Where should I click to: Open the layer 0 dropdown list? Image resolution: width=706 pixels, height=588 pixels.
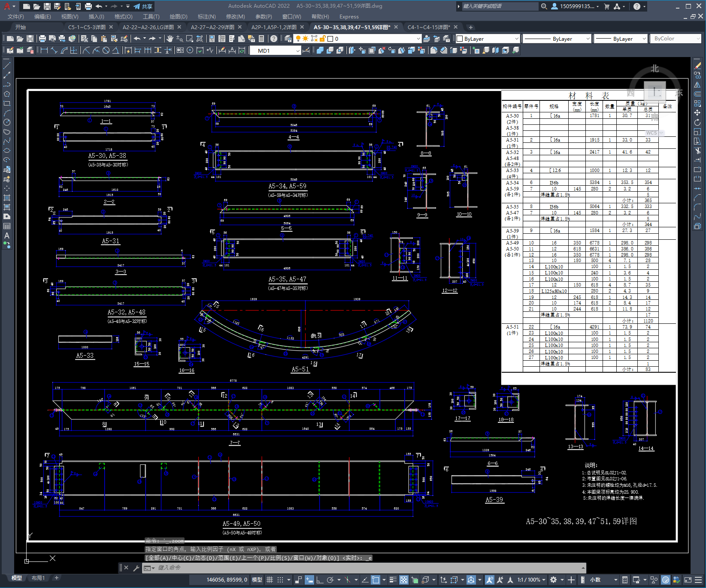tap(418, 39)
